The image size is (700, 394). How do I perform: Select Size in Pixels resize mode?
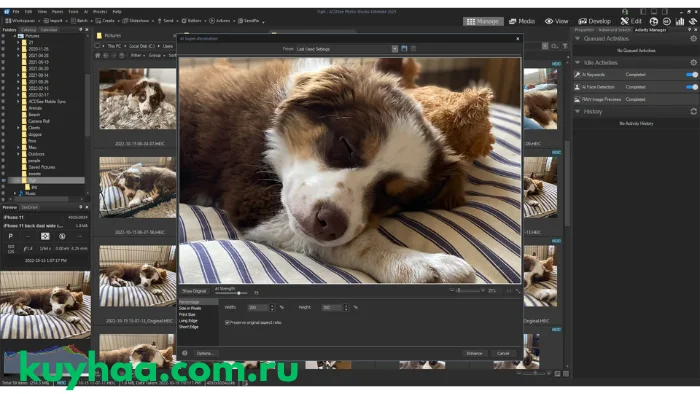click(x=190, y=308)
